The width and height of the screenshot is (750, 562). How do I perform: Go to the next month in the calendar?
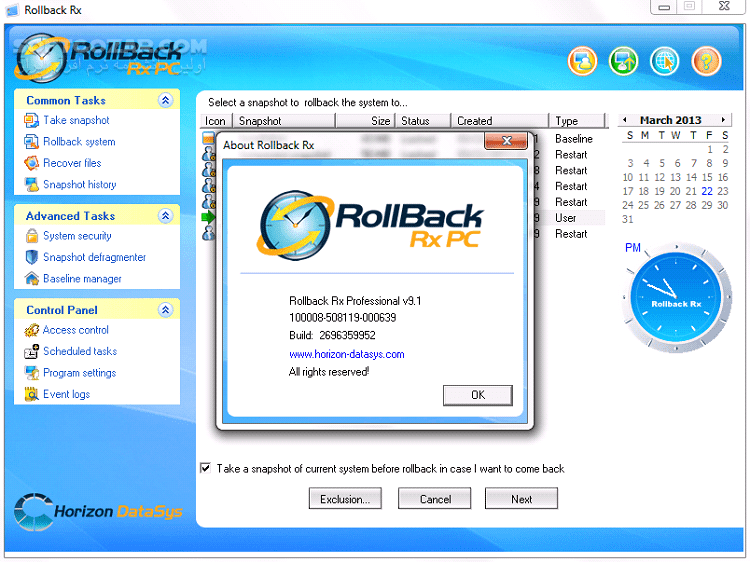[x=723, y=120]
